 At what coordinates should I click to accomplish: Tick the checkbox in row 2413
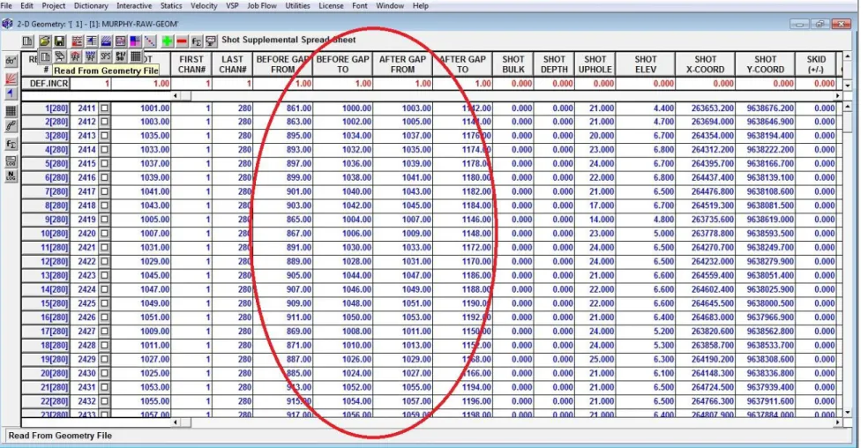[x=104, y=136]
